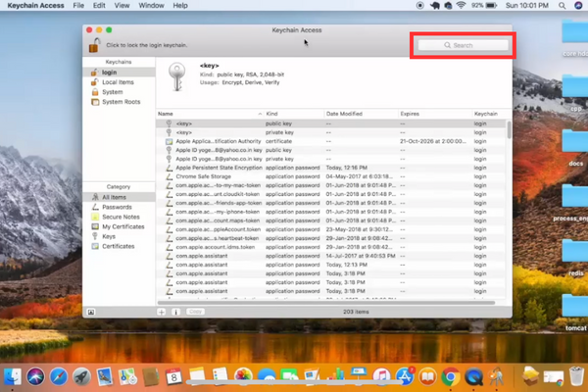Select the System Roots keychain

pos(119,102)
